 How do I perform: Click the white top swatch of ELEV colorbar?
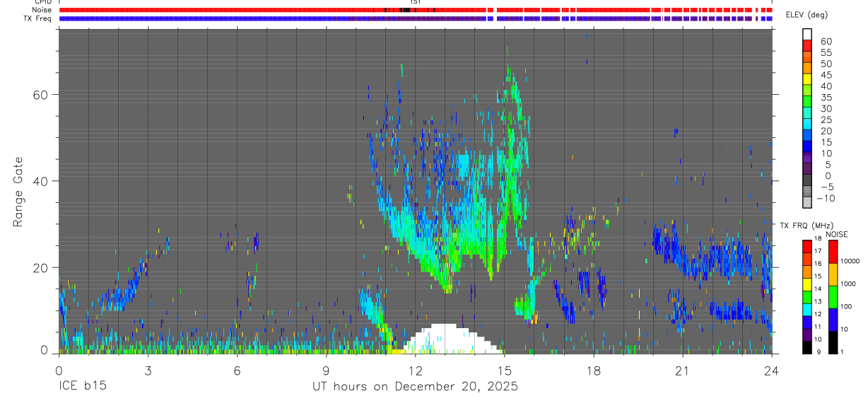coord(807,34)
